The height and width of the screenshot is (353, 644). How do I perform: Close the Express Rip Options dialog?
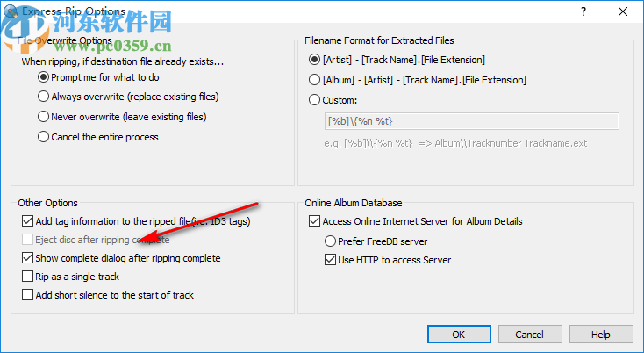(623, 12)
